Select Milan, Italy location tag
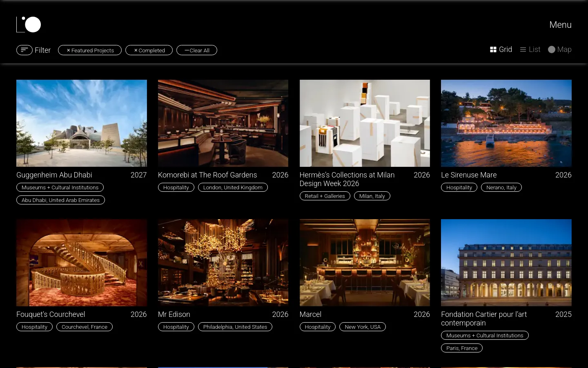This screenshot has width=588, height=368. (372, 196)
